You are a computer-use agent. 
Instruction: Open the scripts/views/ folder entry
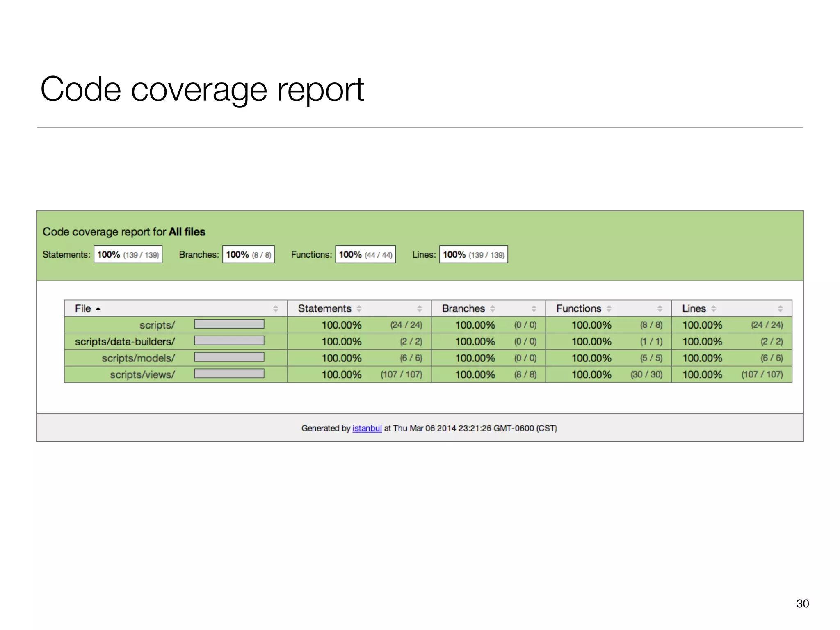click(x=142, y=374)
